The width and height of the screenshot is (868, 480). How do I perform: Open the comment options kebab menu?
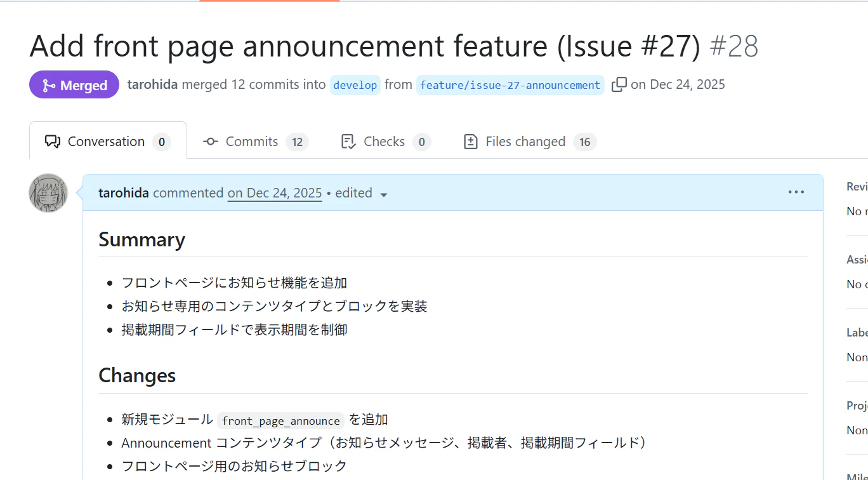[x=796, y=192]
